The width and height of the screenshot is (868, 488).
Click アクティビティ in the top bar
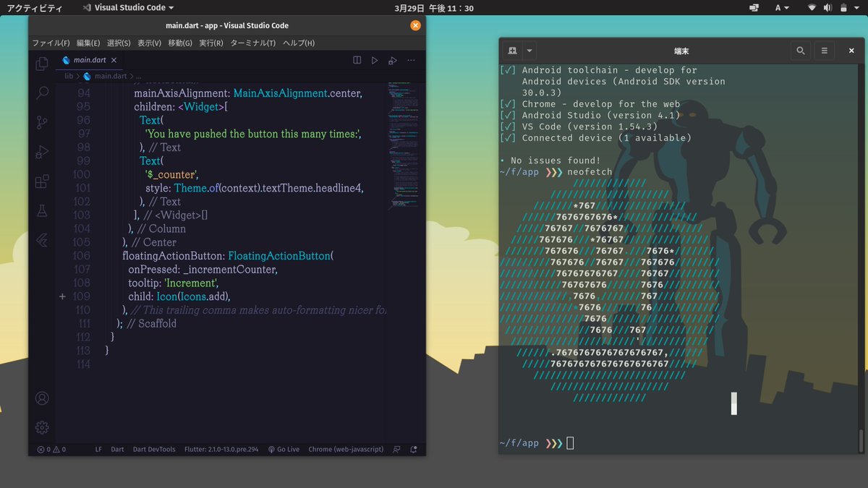[35, 8]
